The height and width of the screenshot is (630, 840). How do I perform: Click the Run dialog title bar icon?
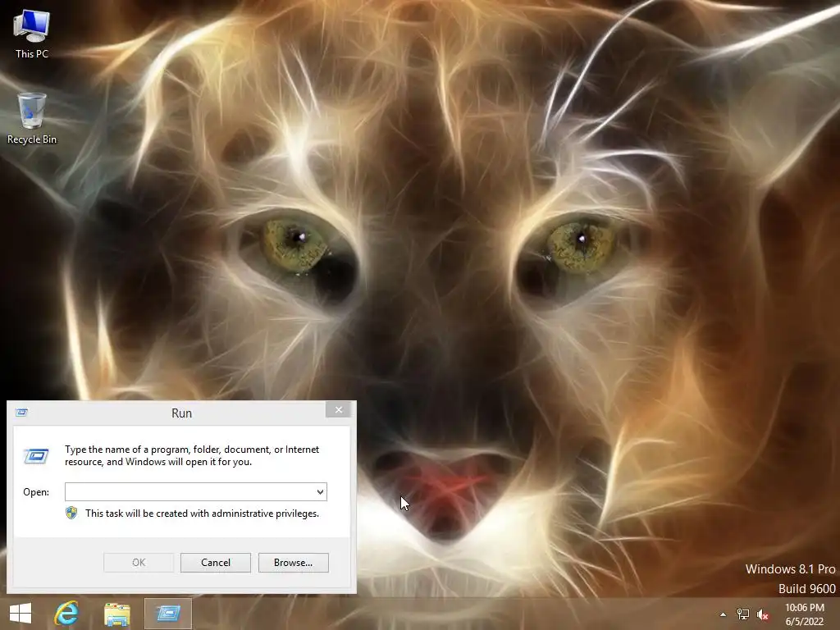22,412
